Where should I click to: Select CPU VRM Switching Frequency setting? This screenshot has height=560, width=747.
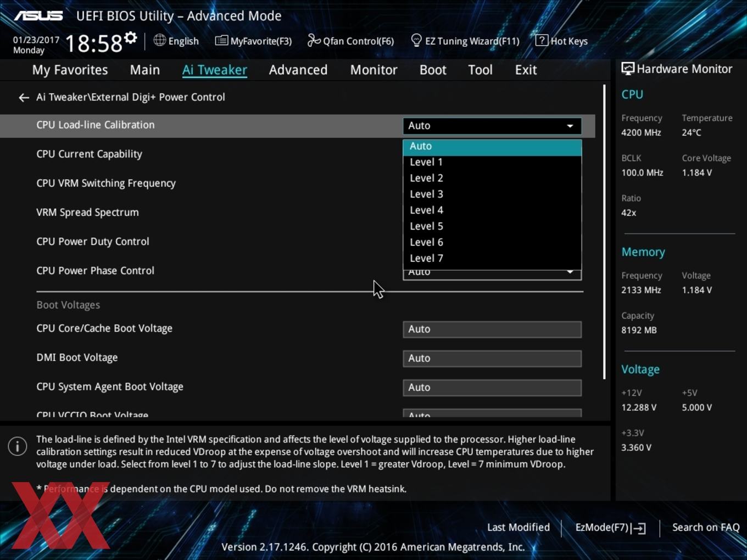pos(106,183)
